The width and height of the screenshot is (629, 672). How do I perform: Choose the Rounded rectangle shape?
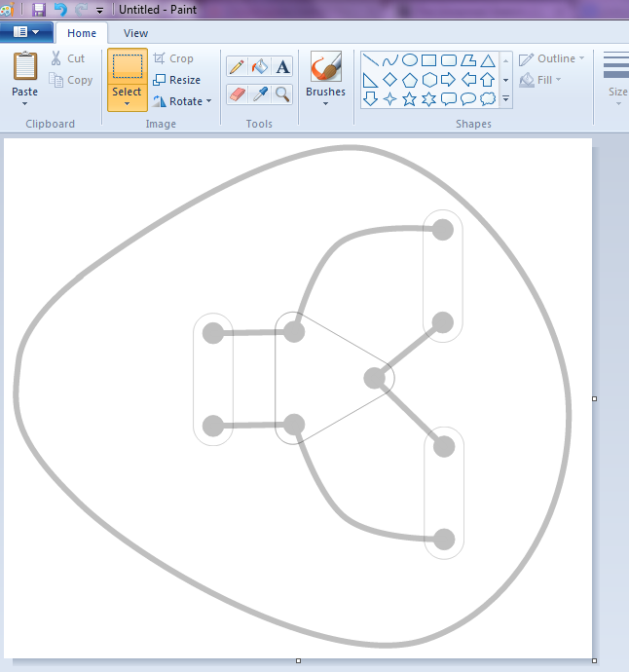[449, 60]
